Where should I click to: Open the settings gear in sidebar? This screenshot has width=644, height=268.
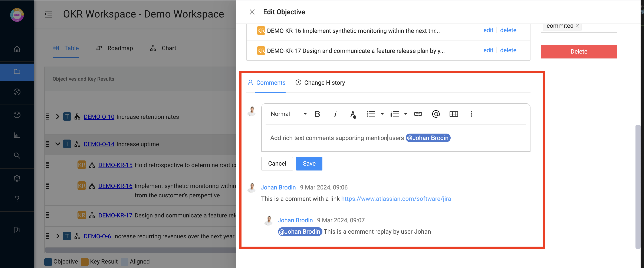pyautogui.click(x=17, y=178)
